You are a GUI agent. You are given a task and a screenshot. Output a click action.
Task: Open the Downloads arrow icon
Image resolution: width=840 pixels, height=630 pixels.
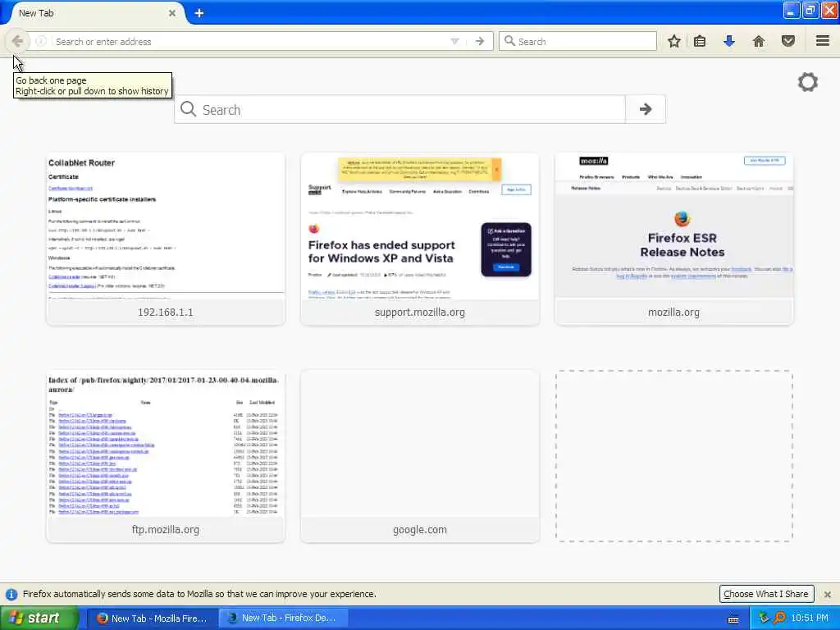729,41
